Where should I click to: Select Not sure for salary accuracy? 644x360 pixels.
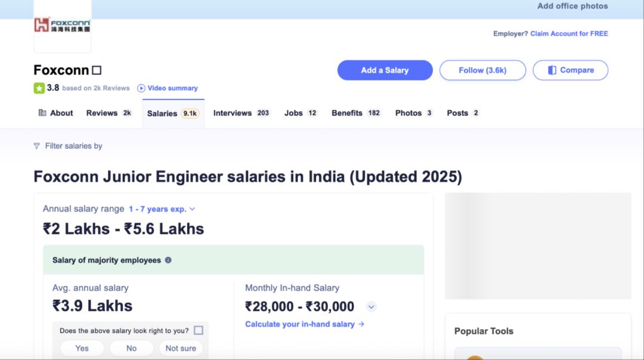coord(181,348)
